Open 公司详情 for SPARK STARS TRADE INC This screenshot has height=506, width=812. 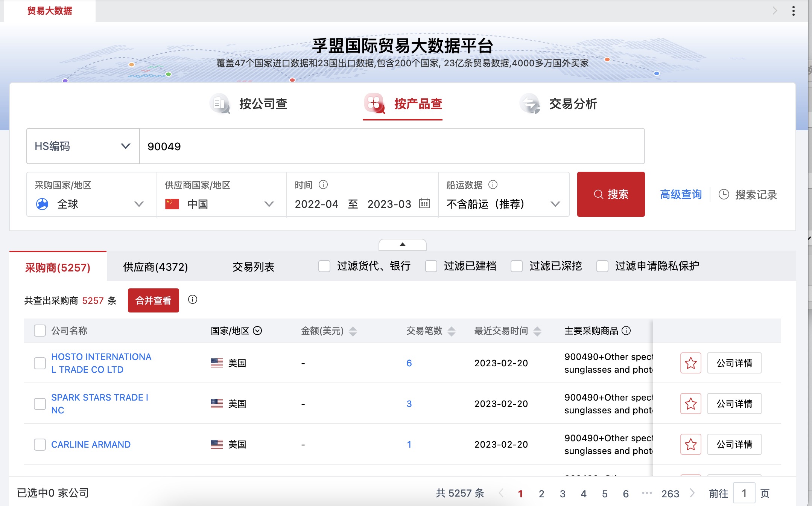pos(734,404)
